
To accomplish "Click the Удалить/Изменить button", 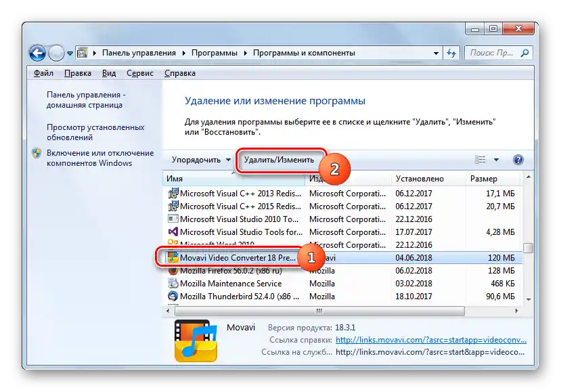I will pos(279,160).
